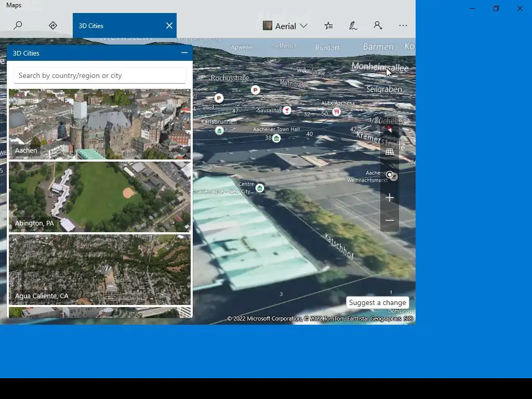Zoom in with the plus button

point(390,197)
